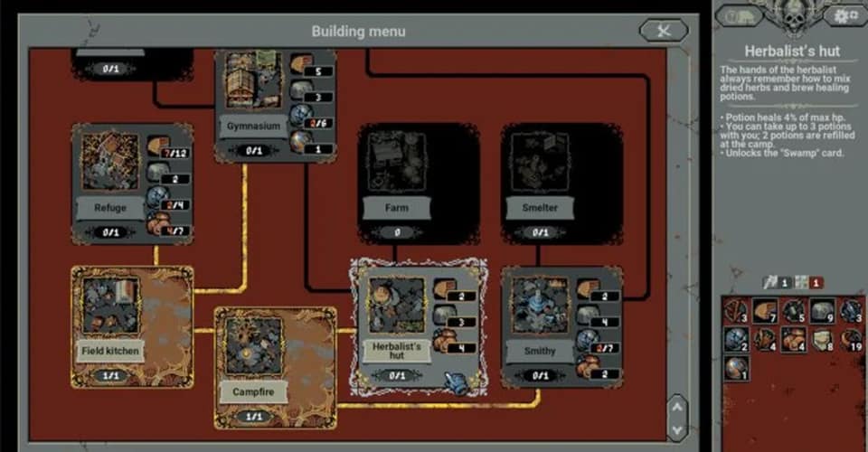Screen dimensions: 868x452
Task: Select the inventory resource with count 8
Action: pyautogui.click(x=823, y=340)
